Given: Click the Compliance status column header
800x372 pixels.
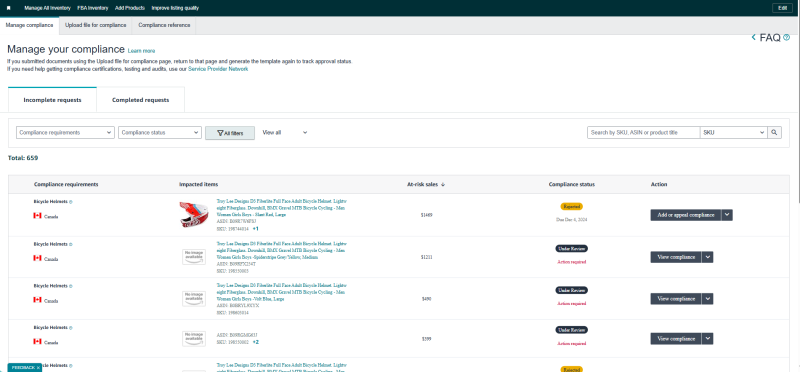Looking at the screenshot, I should (571, 185).
